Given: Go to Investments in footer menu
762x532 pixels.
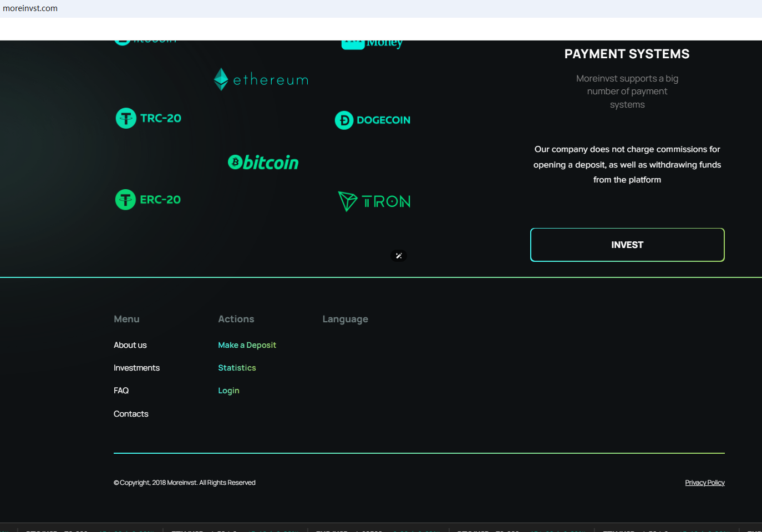Looking at the screenshot, I should [x=136, y=368].
